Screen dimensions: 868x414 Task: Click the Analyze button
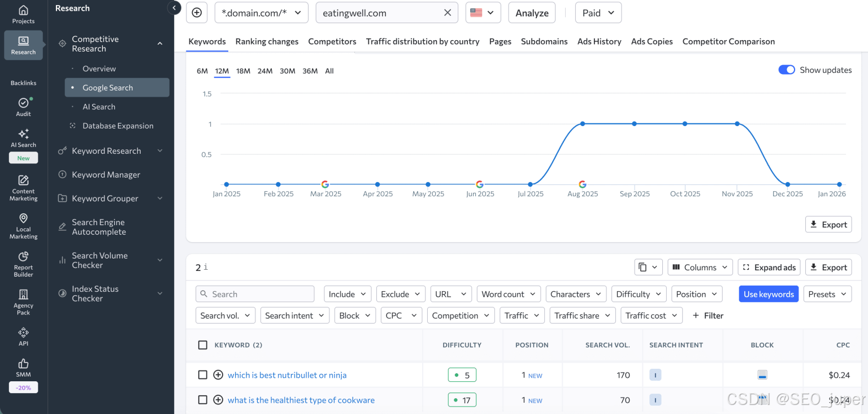coord(532,12)
